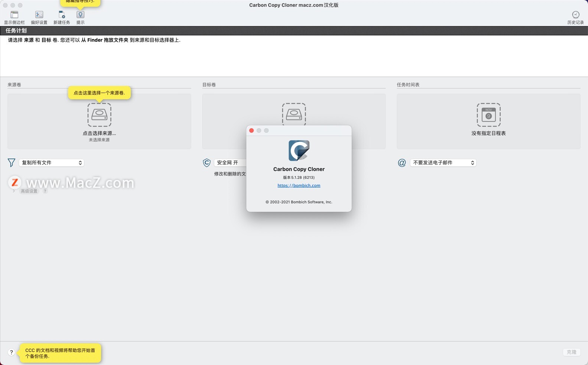588x365 pixels.
Task: Click the 克隆 clone button
Action: [x=571, y=352]
